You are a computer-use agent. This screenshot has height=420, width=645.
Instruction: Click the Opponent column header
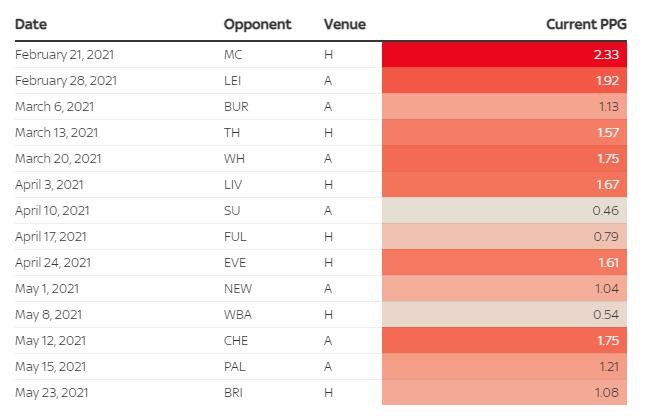pos(257,23)
